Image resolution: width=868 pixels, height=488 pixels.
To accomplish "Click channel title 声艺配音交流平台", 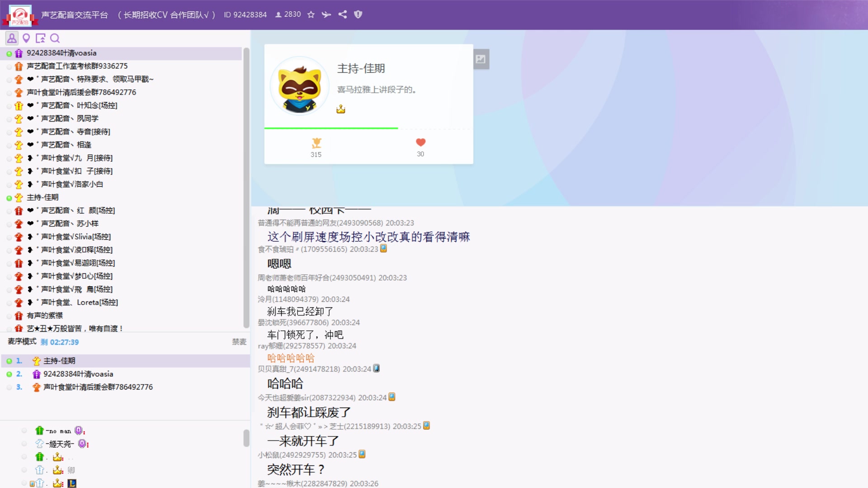I will [x=75, y=15].
